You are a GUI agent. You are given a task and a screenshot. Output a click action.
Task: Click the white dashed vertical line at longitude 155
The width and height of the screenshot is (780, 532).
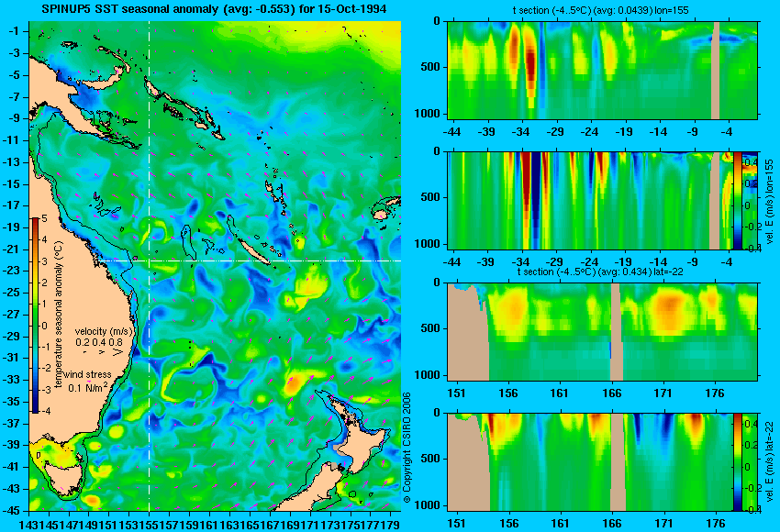149,266
